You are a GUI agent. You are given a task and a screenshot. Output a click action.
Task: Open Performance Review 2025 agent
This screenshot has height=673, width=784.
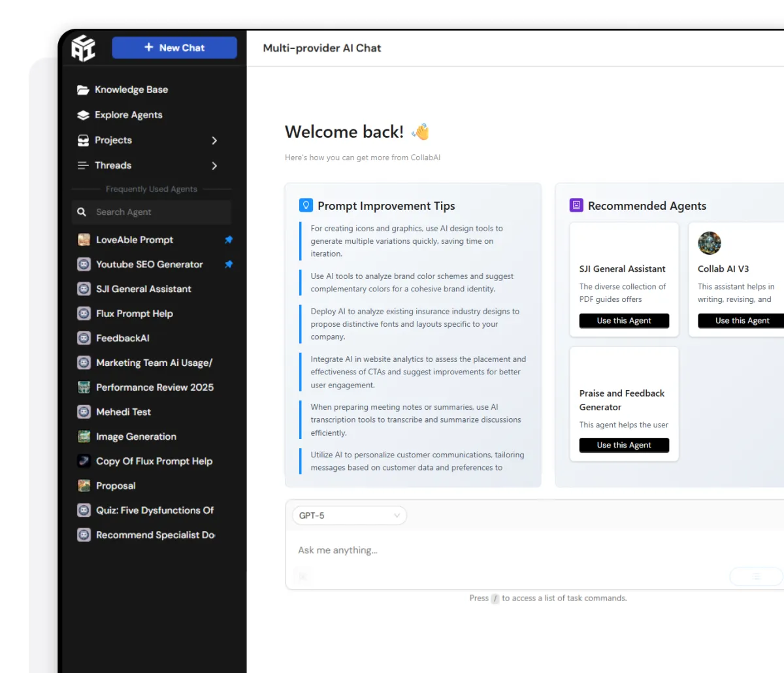tap(155, 387)
